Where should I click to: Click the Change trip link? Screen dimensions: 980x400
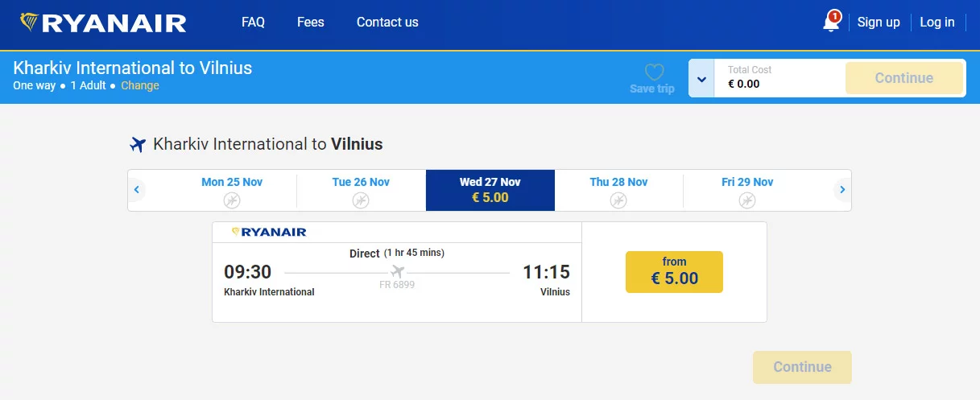[140, 85]
